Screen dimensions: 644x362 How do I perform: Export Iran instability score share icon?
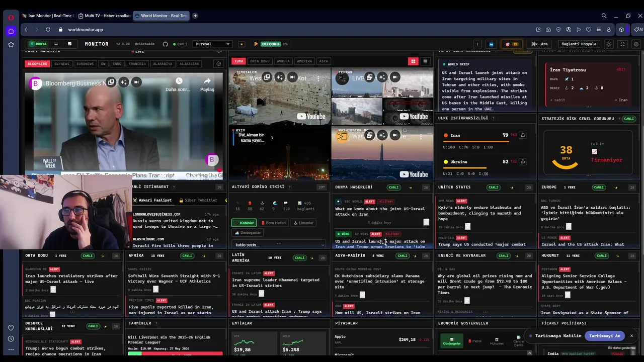(523, 135)
